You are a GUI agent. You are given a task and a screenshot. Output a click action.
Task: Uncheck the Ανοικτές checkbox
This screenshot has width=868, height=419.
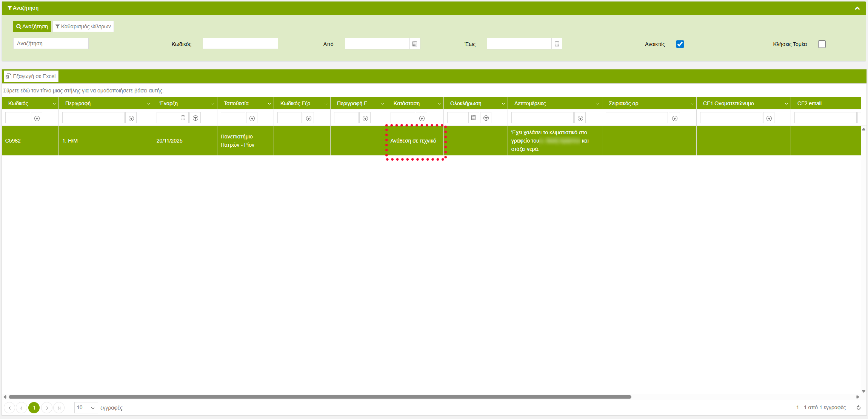(x=680, y=44)
